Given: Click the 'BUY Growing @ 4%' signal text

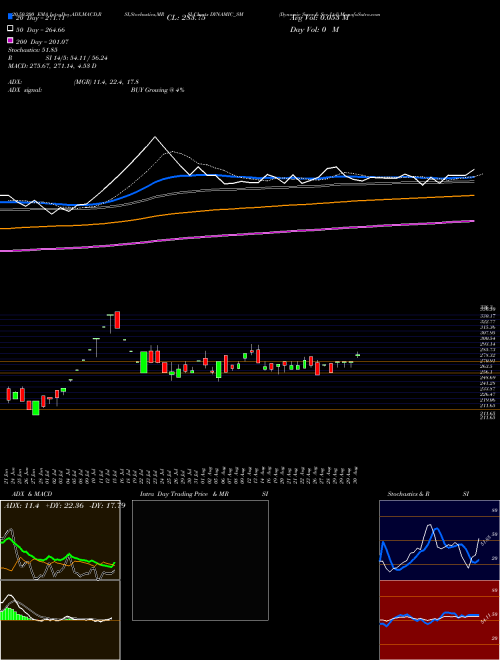Looking at the screenshot, I should pyautogui.click(x=157, y=90).
